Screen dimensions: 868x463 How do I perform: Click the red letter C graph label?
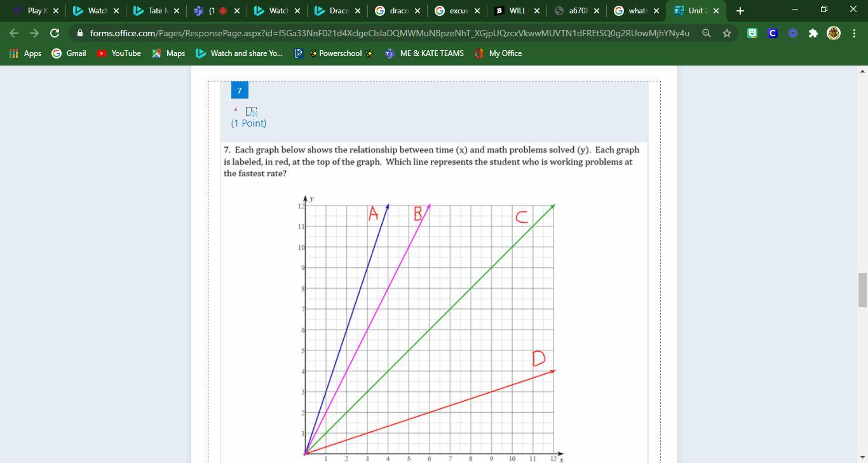click(x=522, y=218)
